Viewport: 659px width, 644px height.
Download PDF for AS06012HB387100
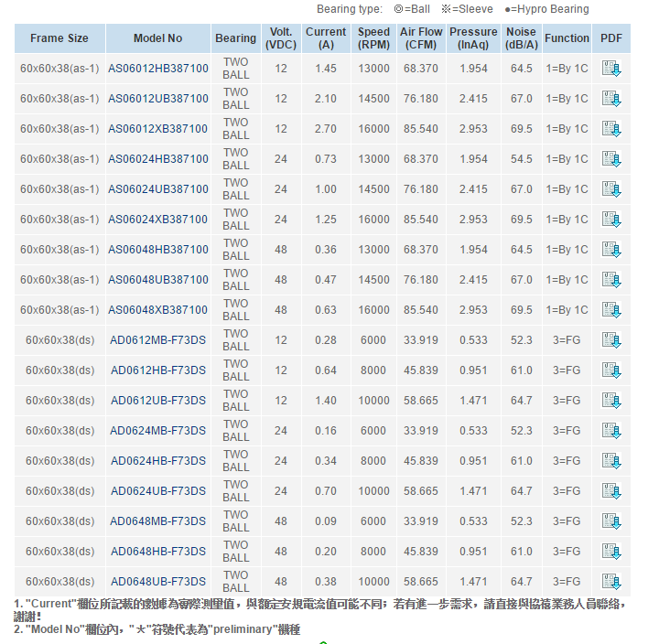coord(611,69)
